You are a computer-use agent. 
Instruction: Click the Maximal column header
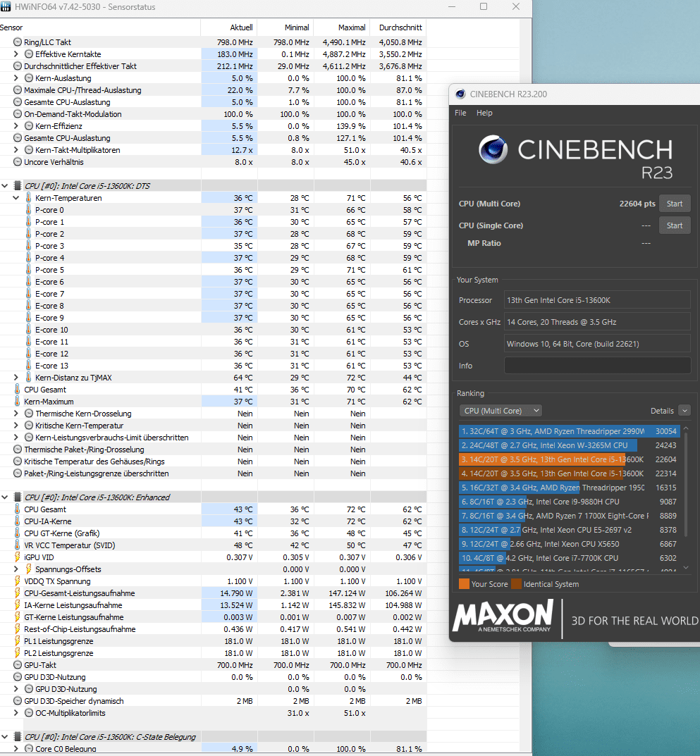[x=342, y=27]
